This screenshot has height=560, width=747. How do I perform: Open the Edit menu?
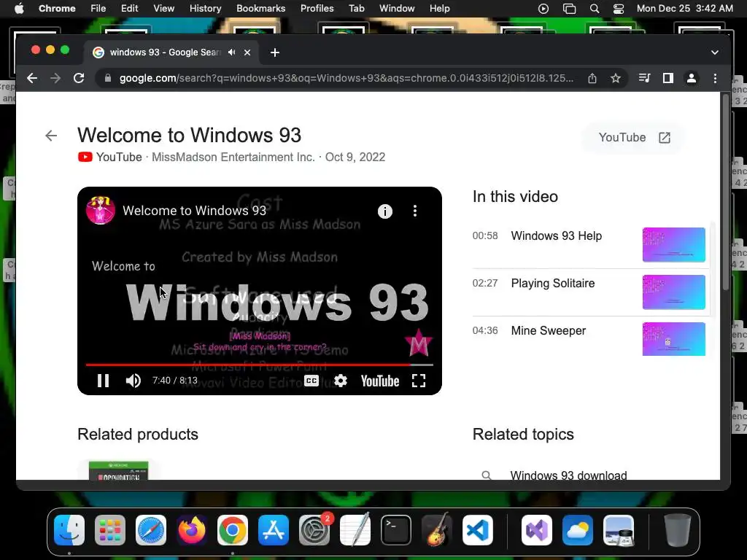point(129,8)
